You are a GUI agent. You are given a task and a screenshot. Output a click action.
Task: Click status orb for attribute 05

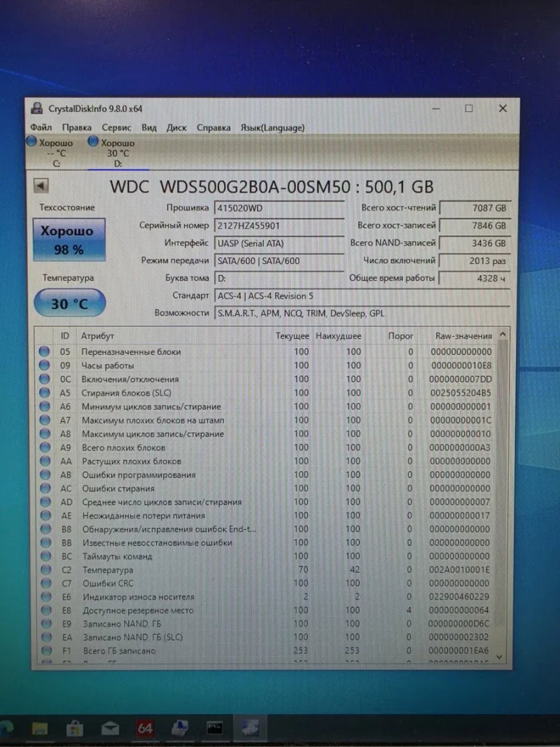pos(44,351)
